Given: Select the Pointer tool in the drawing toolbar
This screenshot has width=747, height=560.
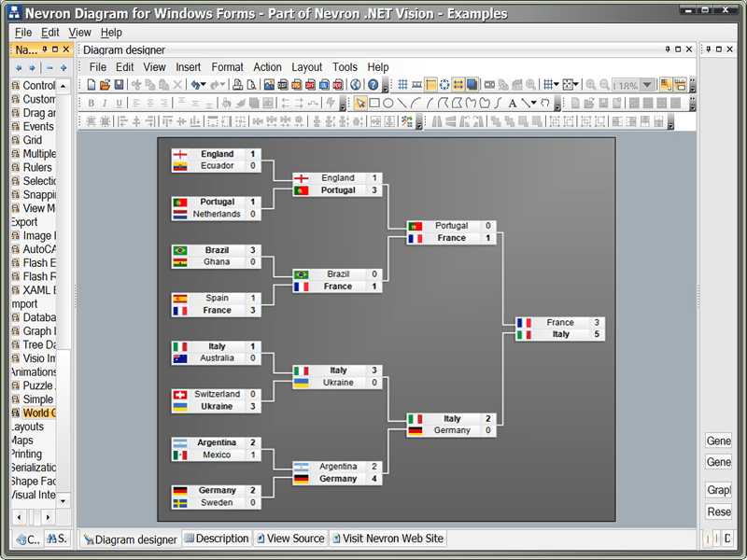Looking at the screenshot, I should click(359, 101).
